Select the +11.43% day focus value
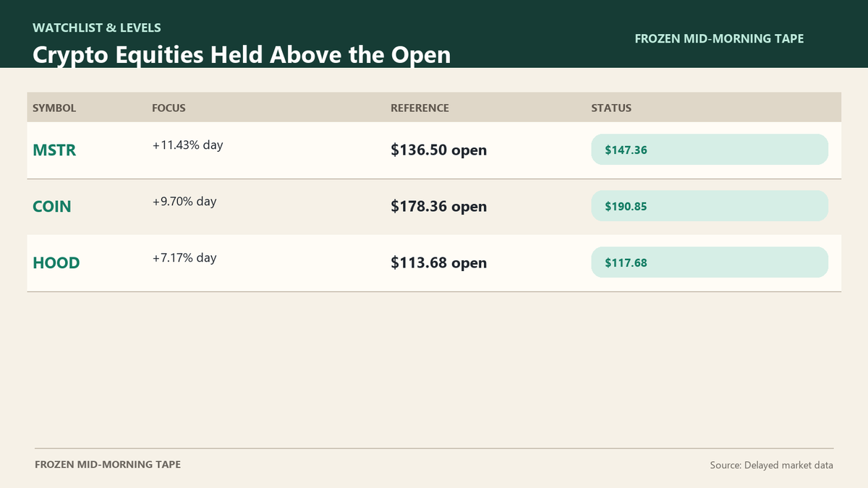 (187, 145)
